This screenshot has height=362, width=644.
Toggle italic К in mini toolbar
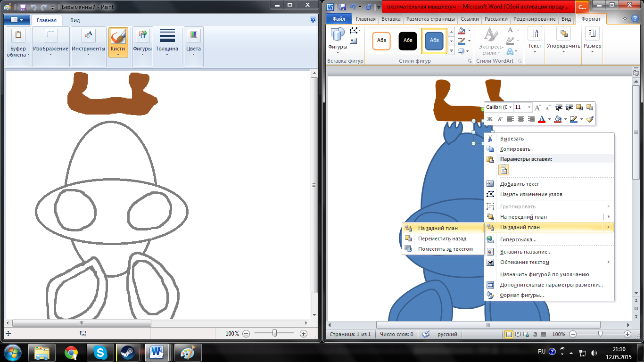tap(500, 119)
